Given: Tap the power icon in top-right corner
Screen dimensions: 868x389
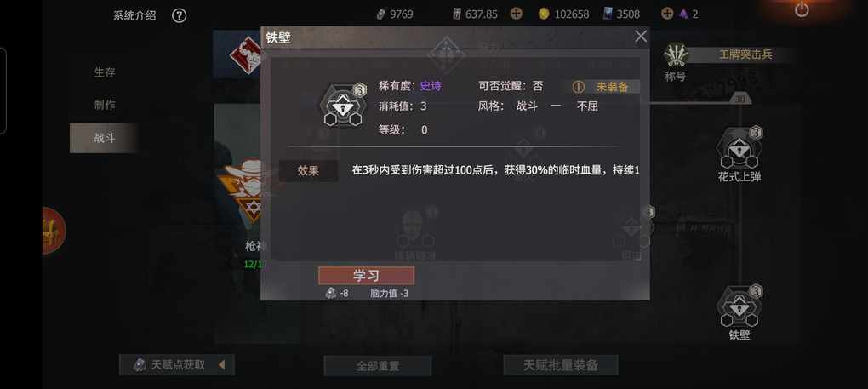Looking at the screenshot, I should tap(802, 9).
